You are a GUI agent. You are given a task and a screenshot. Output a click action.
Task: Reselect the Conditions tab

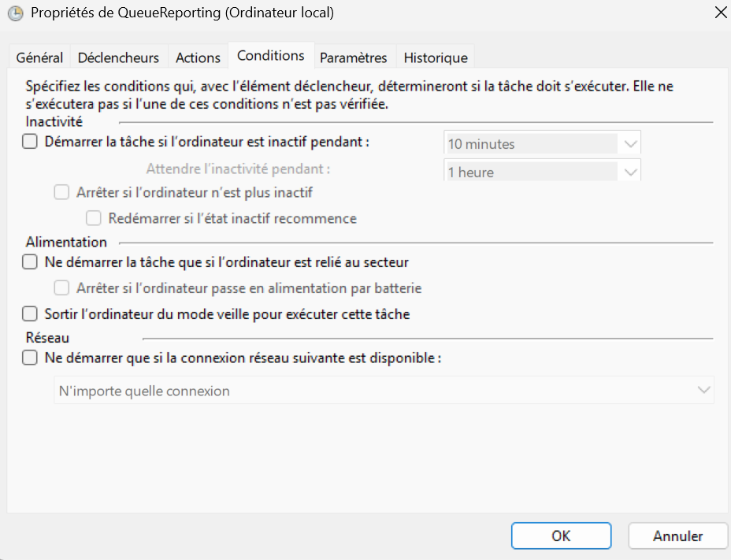tap(270, 55)
